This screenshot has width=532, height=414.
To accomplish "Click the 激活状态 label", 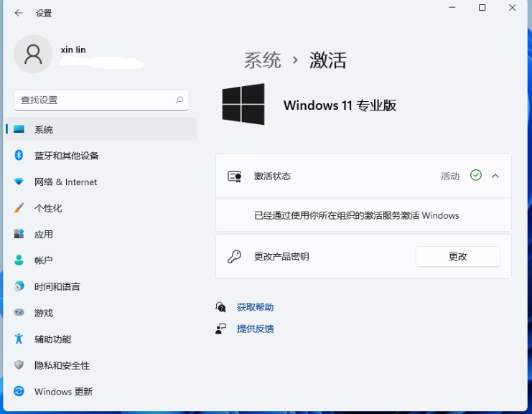I will pos(272,176).
